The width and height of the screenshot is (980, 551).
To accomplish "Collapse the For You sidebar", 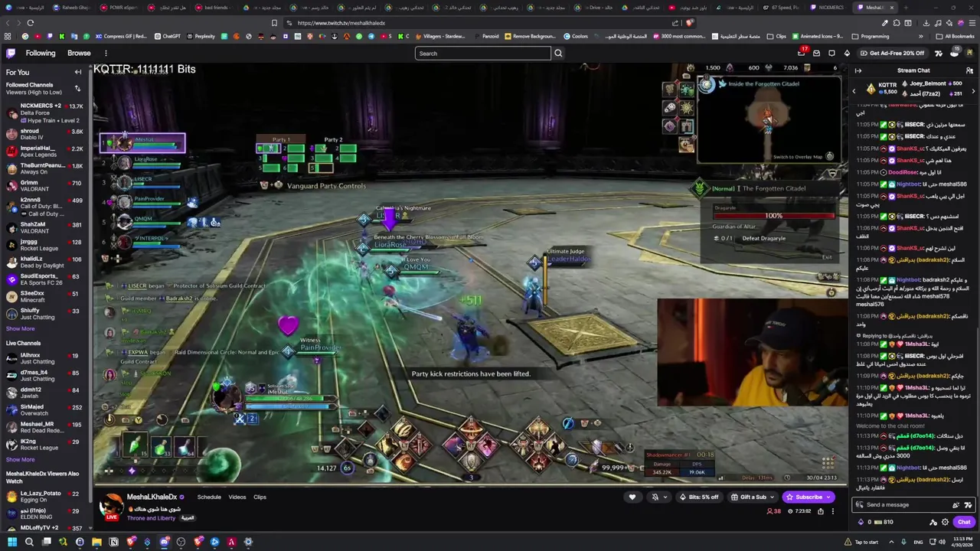I will tap(77, 72).
